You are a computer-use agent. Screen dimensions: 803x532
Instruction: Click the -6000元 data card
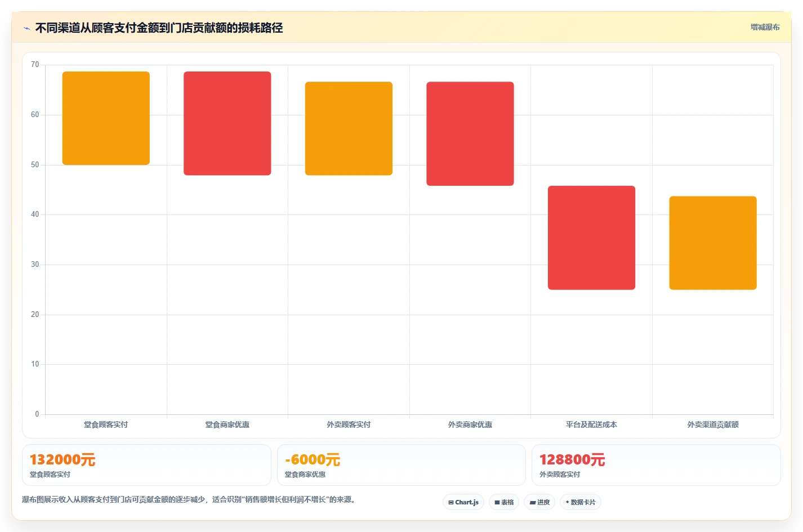(401, 465)
